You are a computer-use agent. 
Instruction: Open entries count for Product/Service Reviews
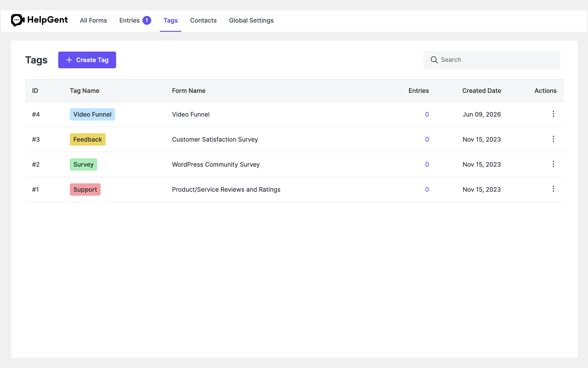click(427, 190)
